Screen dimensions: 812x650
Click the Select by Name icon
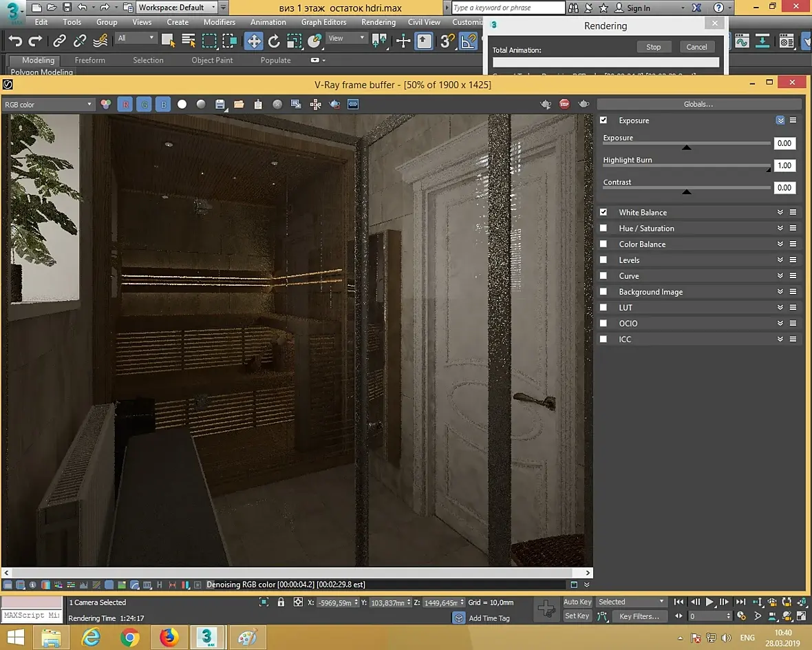[x=189, y=41]
